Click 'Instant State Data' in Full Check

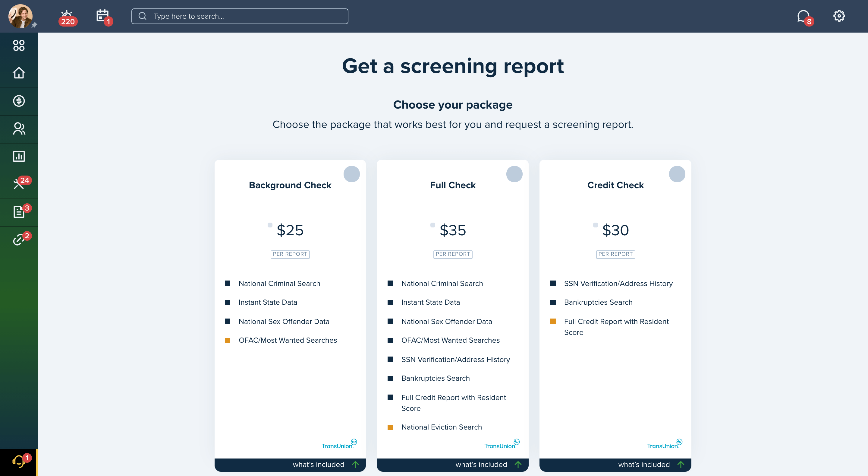coord(430,302)
